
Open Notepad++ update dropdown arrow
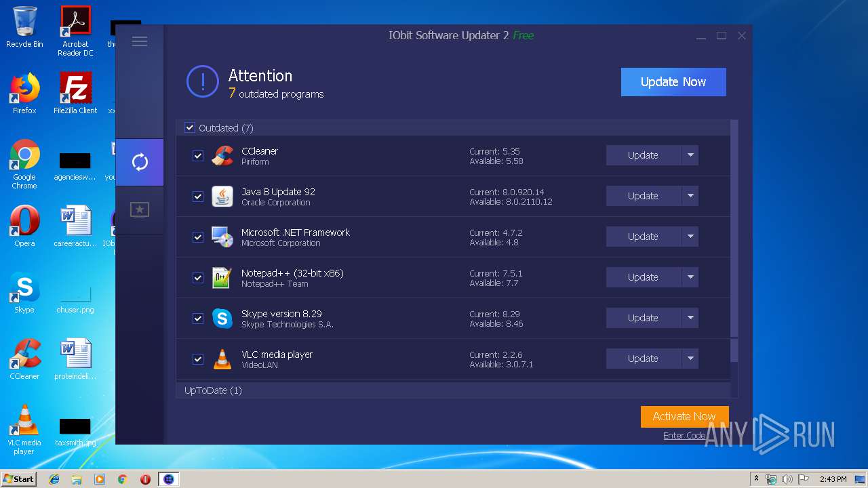(690, 277)
